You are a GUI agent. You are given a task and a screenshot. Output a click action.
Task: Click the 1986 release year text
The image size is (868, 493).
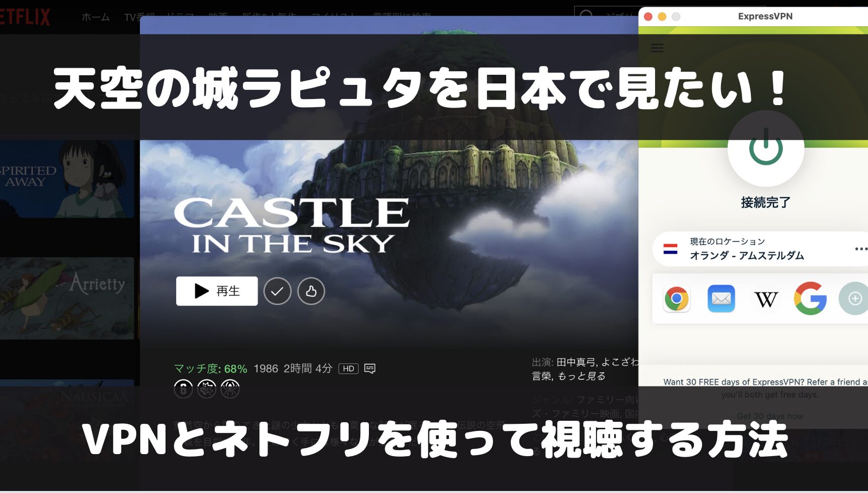point(266,369)
